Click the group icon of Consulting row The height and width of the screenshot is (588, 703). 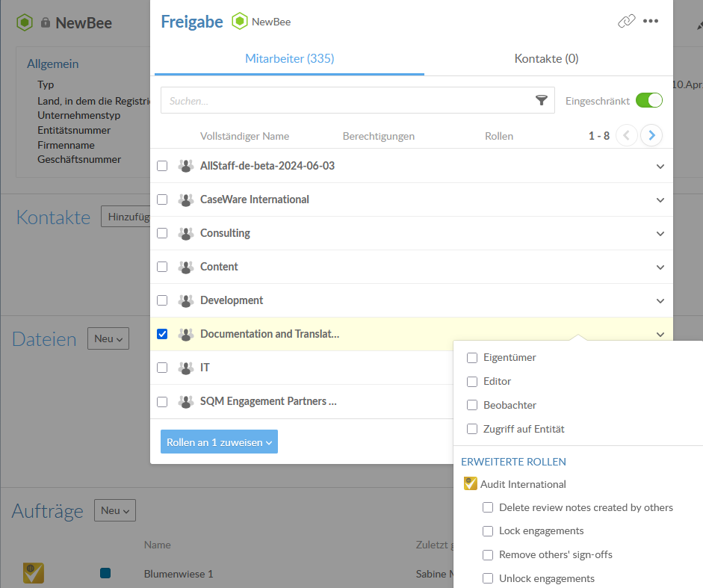tap(185, 233)
